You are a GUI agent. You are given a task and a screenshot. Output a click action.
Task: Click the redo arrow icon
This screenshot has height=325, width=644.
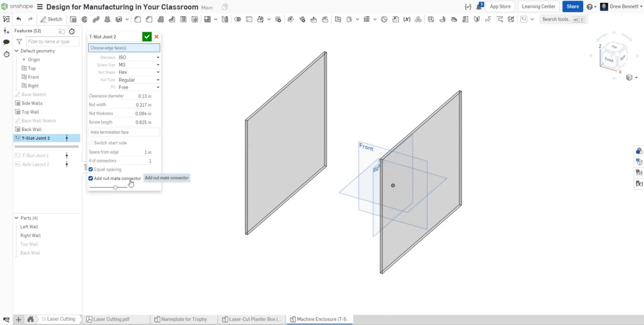[x=30, y=19]
